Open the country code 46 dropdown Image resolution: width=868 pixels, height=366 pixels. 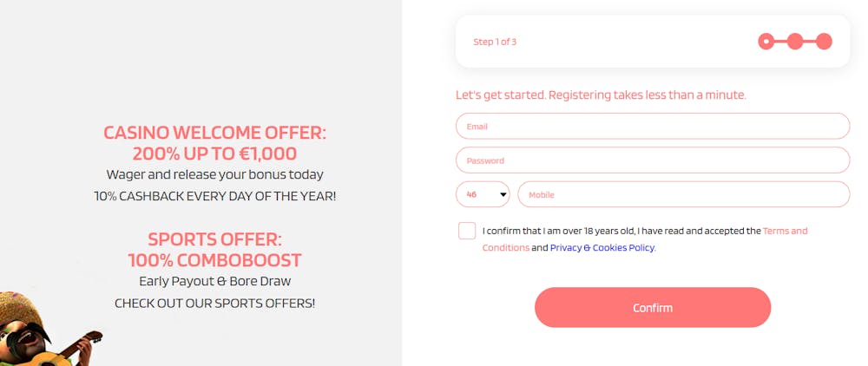483,194
